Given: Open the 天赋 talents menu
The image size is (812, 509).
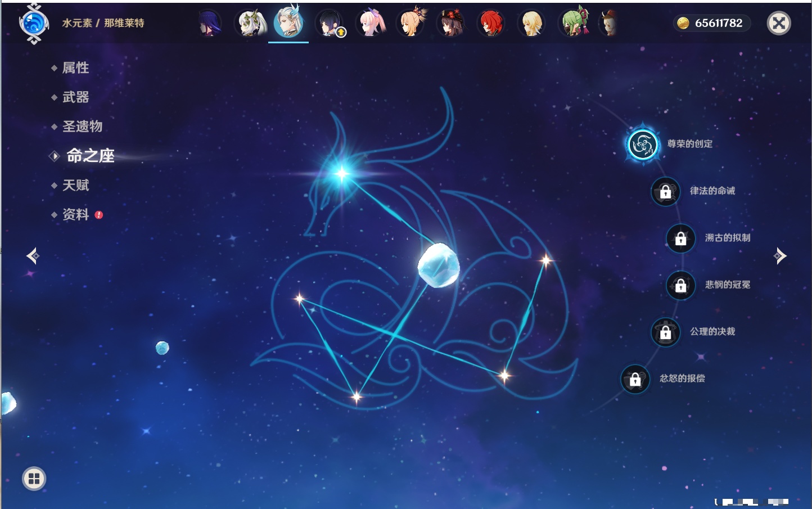Looking at the screenshot, I should [x=75, y=185].
